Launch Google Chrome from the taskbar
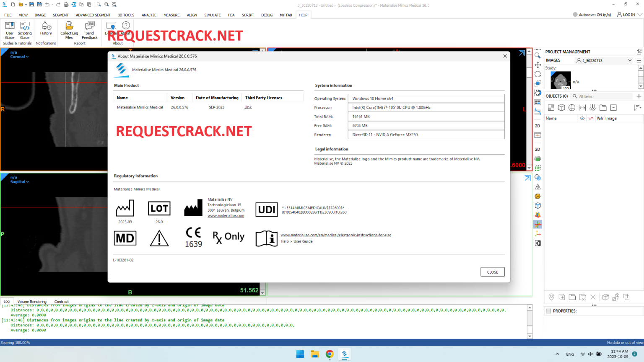The width and height of the screenshot is (644, 362). (x=329, y=354)
